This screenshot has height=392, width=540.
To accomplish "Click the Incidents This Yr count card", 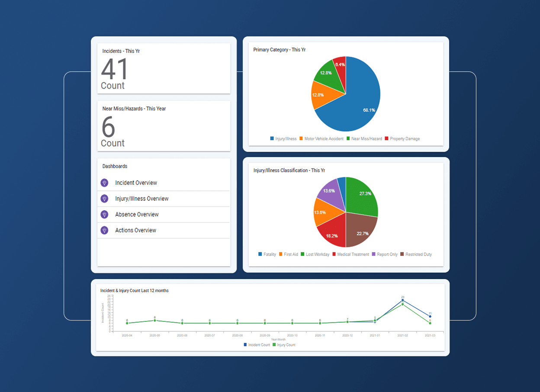I will pos(164,68).
